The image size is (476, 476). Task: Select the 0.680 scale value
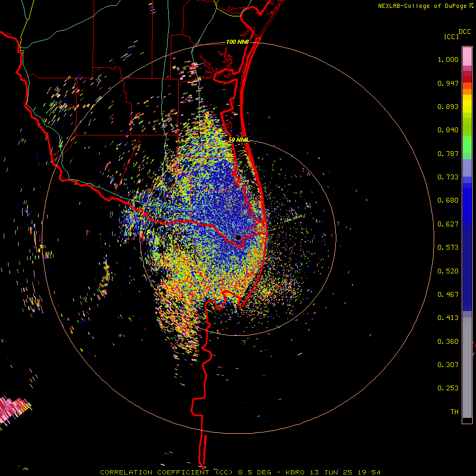tap(448, 200)
